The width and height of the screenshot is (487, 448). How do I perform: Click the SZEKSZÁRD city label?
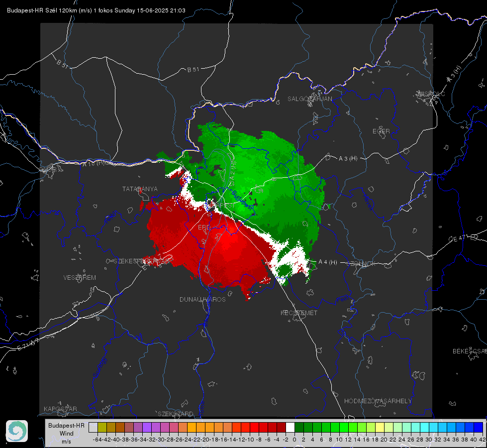coord(176,414)
